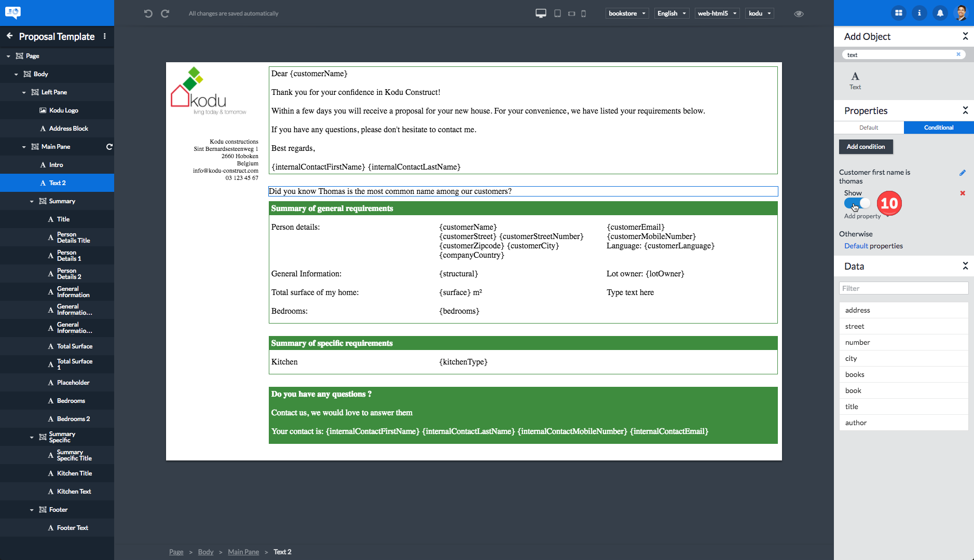Clear the object search field text
The height and width of the screenshot is (560, 974).
pyautogui.click(x=958, y=54)
